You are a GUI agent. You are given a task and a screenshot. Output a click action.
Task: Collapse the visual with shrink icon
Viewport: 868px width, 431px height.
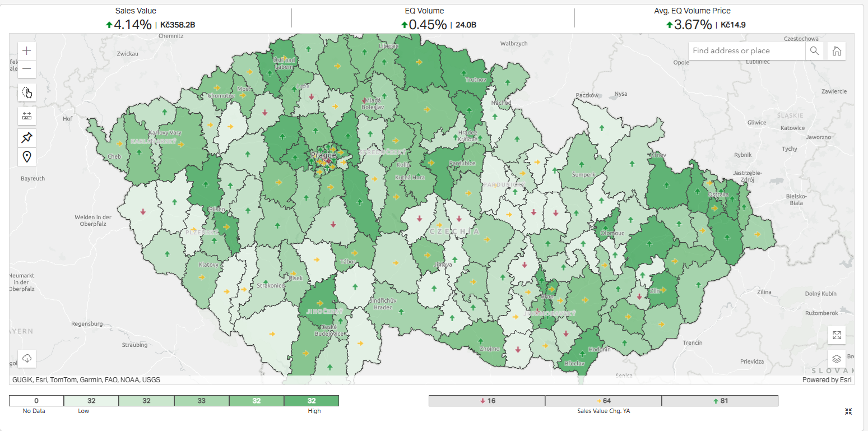848,411
